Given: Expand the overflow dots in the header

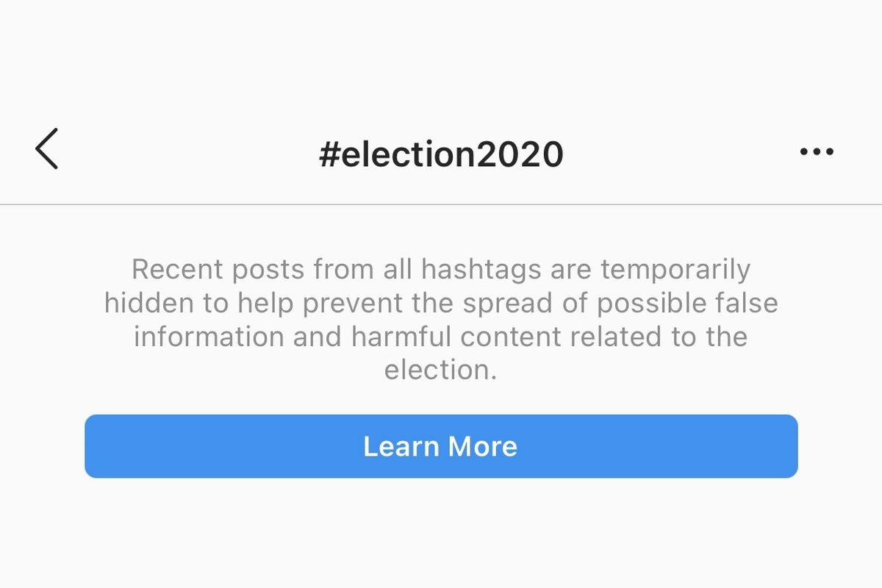Looking at the screenshot, I should point(816,152).
